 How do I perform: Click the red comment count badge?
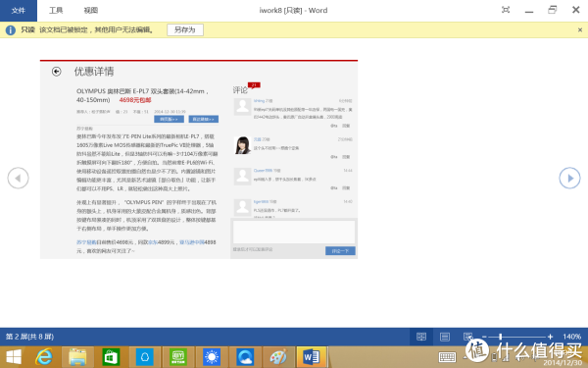(254, 85)
